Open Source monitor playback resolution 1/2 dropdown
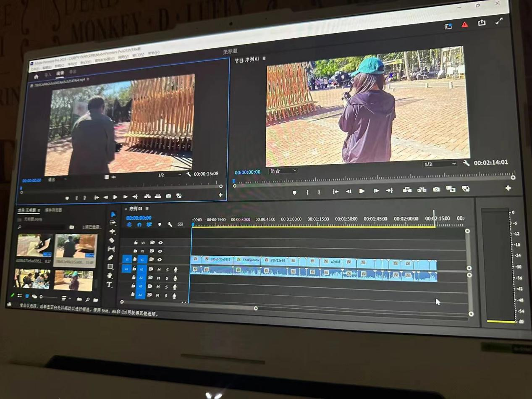This screenshot has height=399, width=532. click(169, 175)
